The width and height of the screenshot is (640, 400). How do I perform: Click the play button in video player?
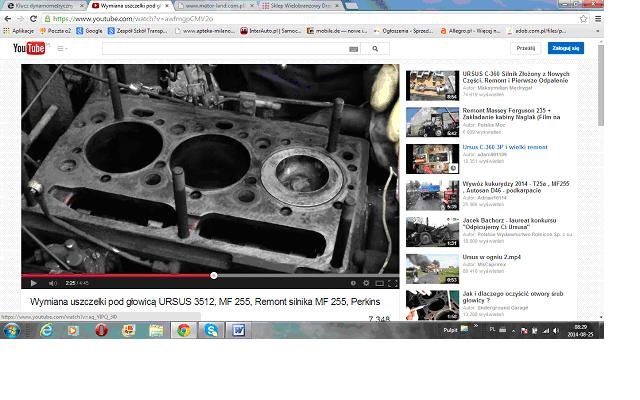click(x=33, y=283)
